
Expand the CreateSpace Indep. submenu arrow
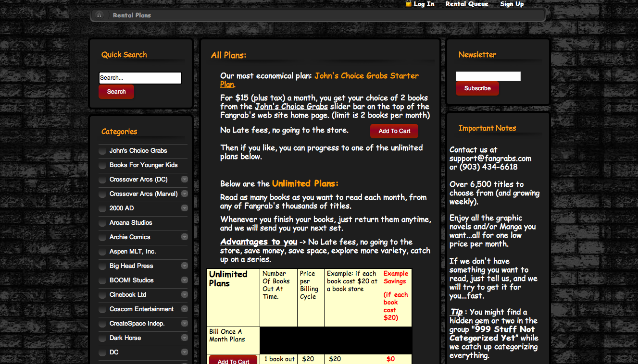click(x=184, y=323)
